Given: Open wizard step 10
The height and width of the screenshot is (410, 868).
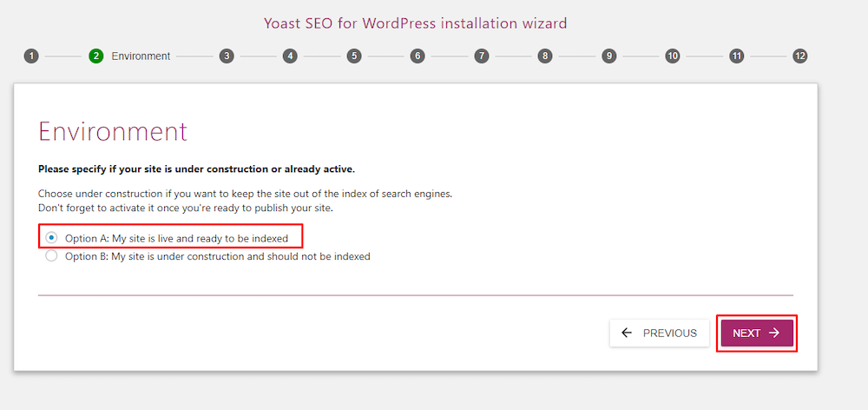Looking at the screenshot, I should click(x=673, y=56).
